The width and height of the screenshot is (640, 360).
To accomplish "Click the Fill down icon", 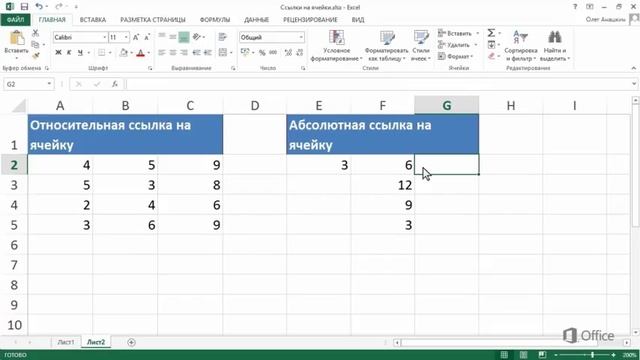I will coord(491,44).
